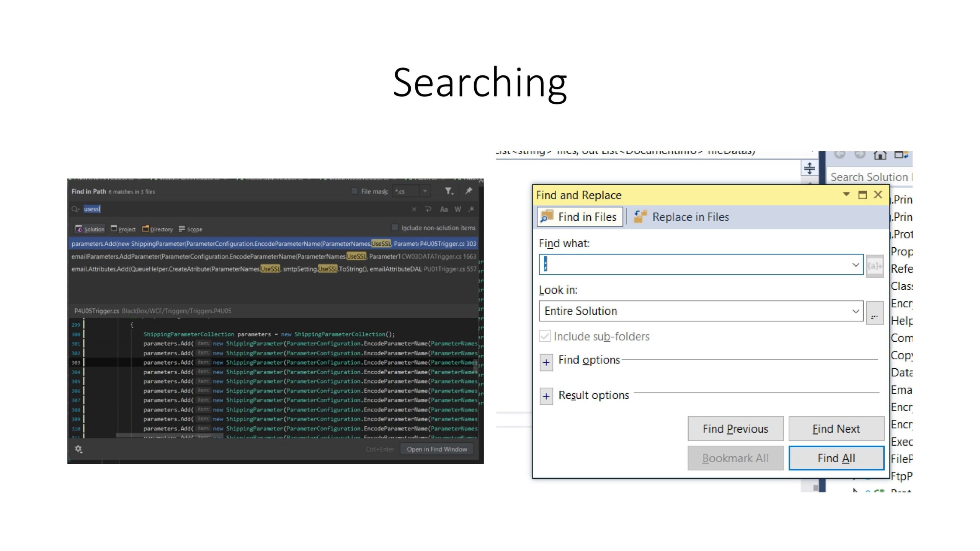Check Include non-solution items

(395, 228)
